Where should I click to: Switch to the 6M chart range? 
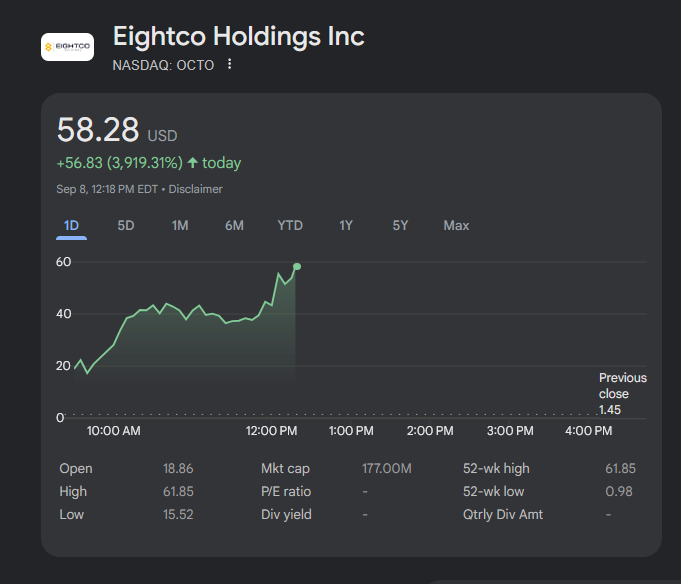pyautogui.click(x=234, y=225)
